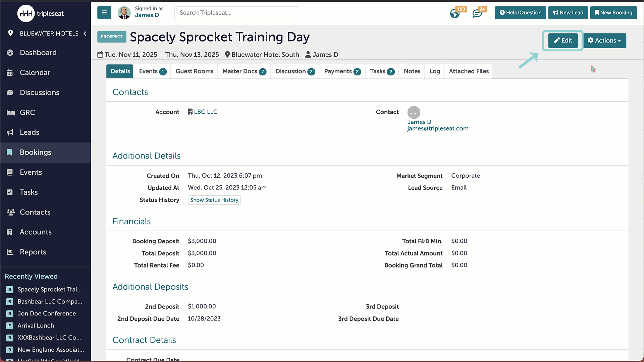The height and width of the screenshot is (362, 644).
Task: Open the Attached Files tab
Action: coord(469,71)
